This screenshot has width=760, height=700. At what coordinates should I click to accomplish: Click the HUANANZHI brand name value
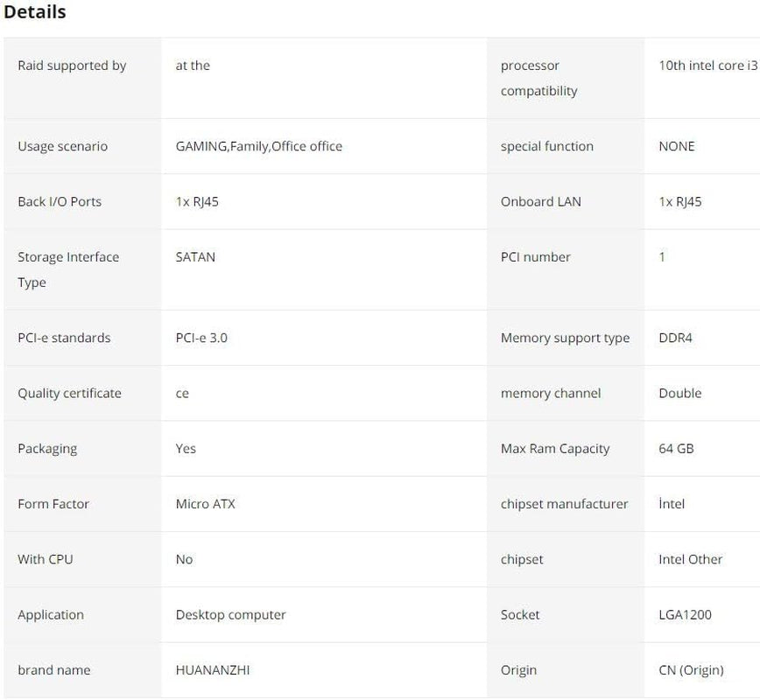pyautogui.click(x=213, y=670)
